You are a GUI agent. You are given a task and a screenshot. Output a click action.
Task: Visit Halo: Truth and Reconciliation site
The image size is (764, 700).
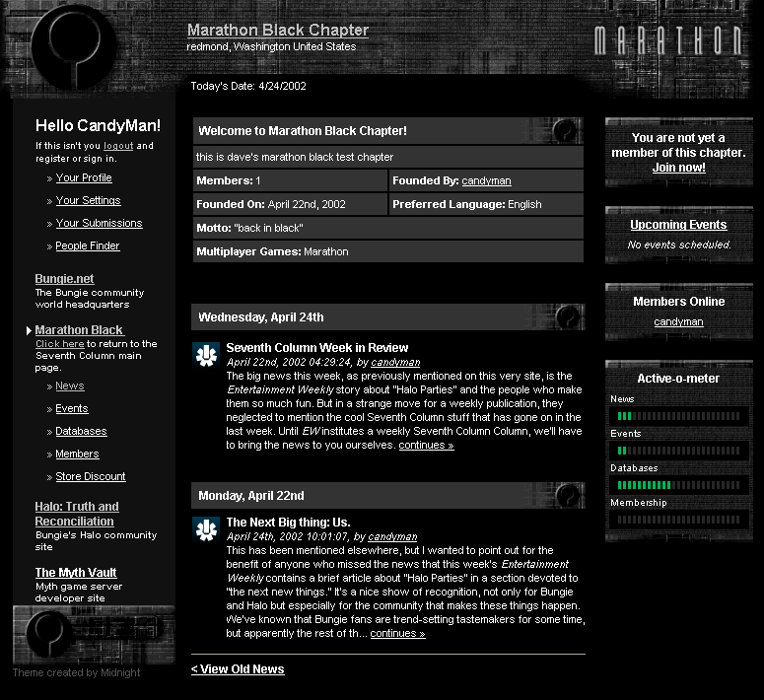click(77, 514)
